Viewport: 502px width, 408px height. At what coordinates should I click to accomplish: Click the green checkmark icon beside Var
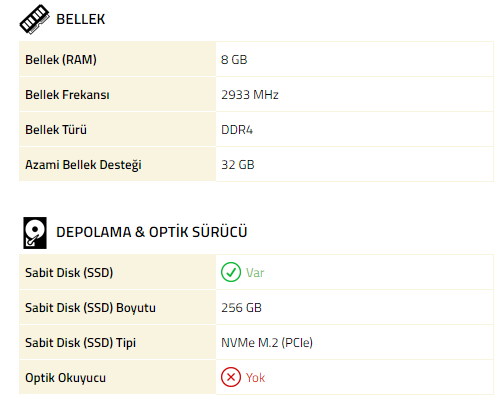(x=231, y=272)
